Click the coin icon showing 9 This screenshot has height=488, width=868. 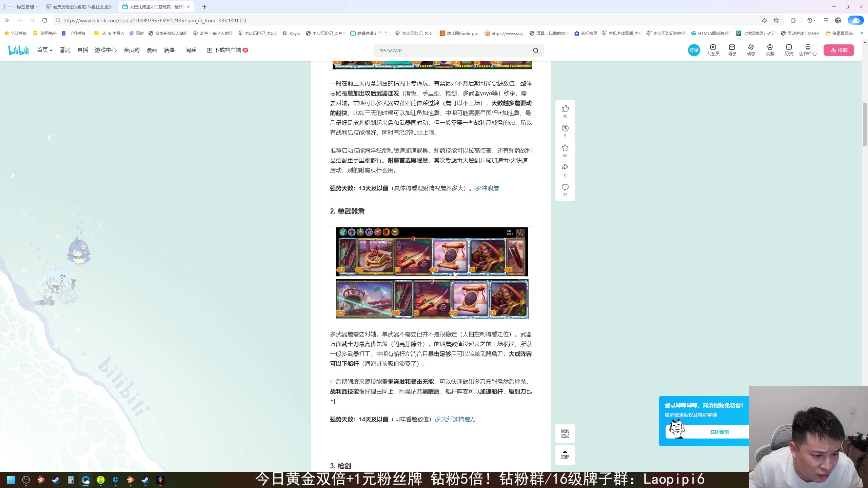click(565, 128)
